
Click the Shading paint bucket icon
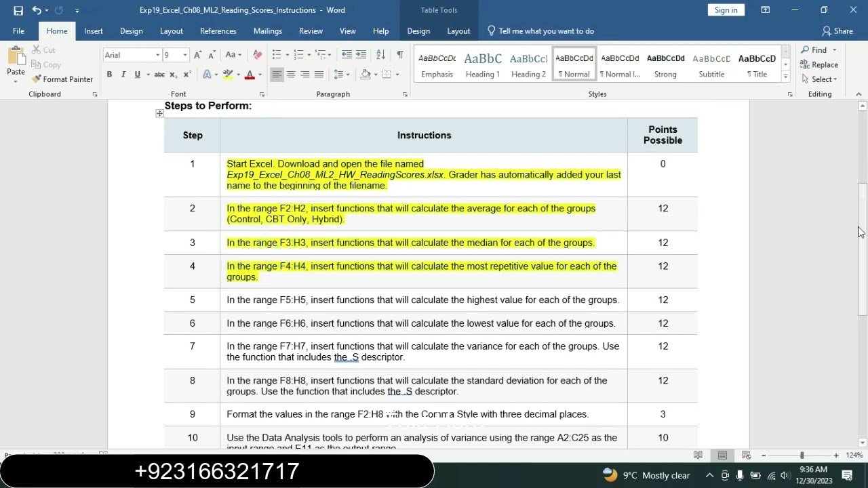click(x=366, y=75)
